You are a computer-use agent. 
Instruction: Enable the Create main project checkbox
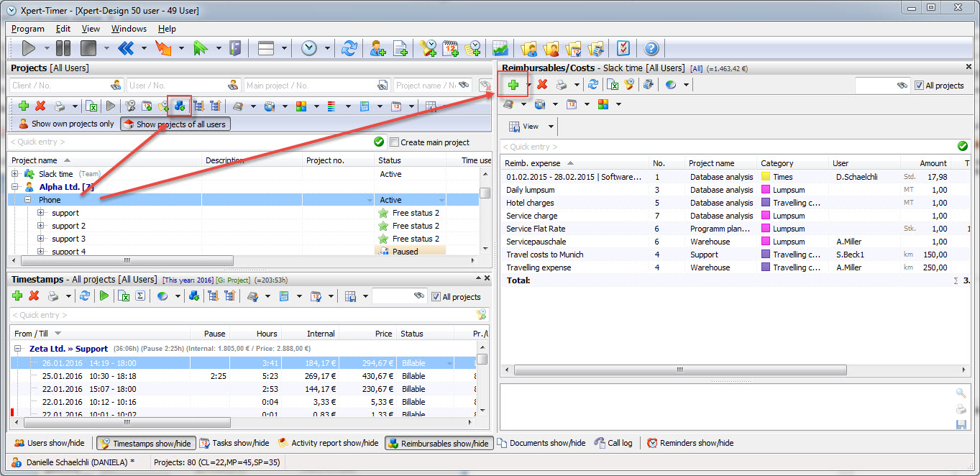[393, 142]
